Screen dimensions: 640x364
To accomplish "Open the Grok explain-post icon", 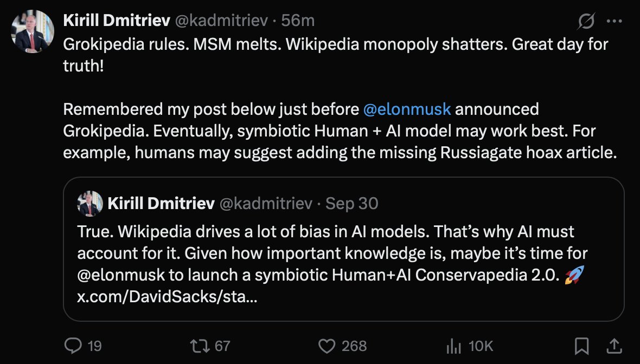I will 586,22.
